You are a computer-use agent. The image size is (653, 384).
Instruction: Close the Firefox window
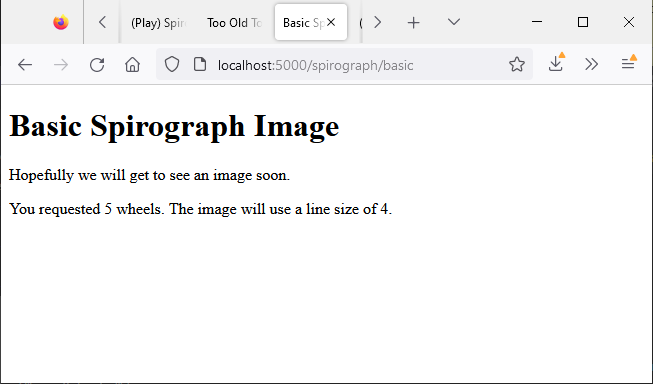click(x=629, y=22)
